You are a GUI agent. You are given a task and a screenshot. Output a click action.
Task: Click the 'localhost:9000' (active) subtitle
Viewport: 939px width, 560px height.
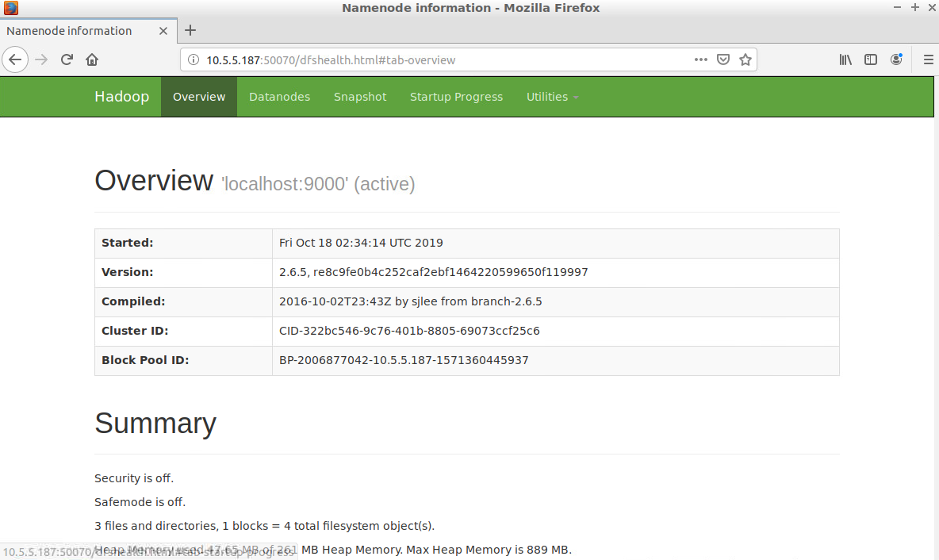pyautogui.click(x=318, y=184)
